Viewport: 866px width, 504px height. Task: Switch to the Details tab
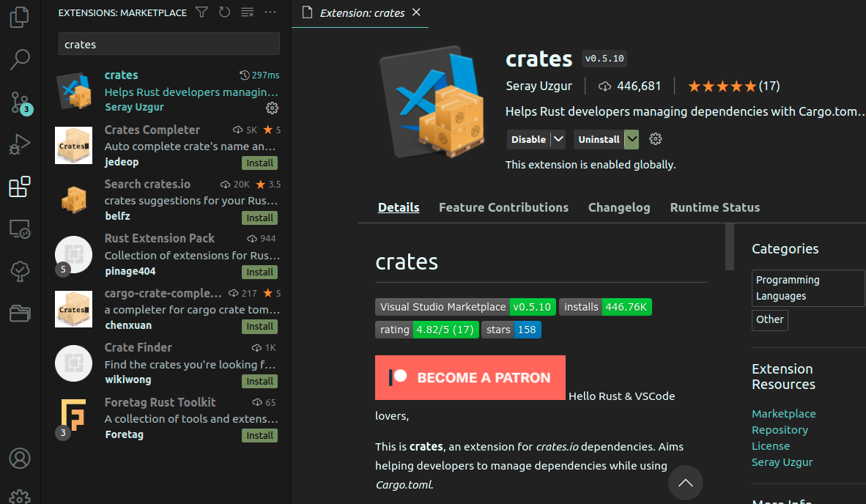click(x=399, y=207)
